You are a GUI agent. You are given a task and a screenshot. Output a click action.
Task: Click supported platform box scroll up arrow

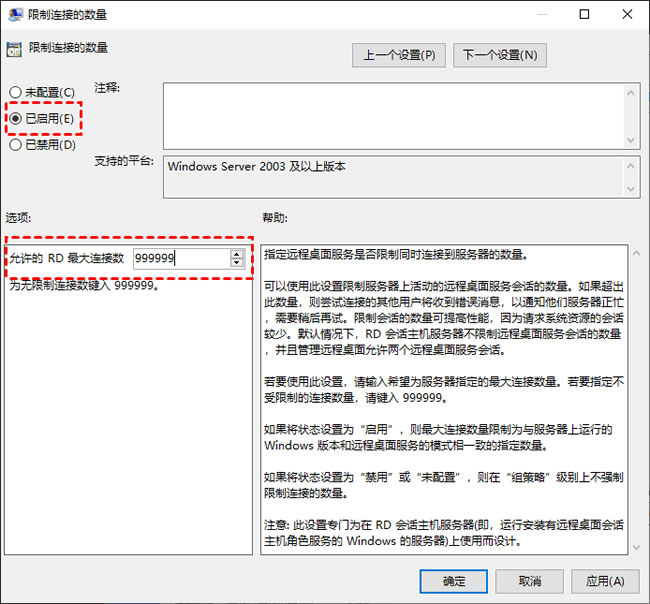631,166
